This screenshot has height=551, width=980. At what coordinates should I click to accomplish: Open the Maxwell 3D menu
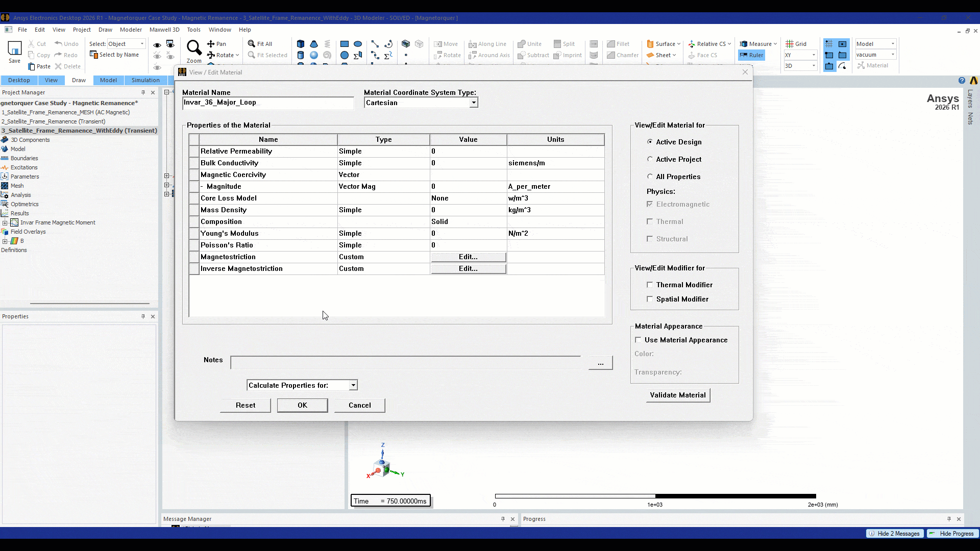[x=164, y=30]
